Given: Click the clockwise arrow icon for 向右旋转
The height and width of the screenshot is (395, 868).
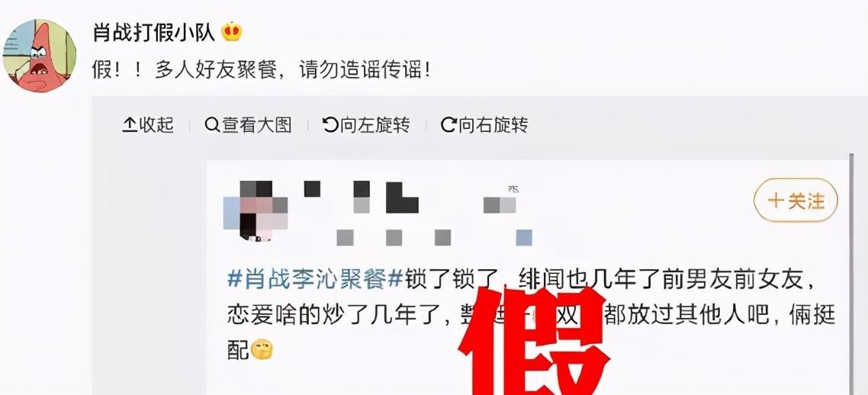Looking at the screenshot, I should 448,125.
